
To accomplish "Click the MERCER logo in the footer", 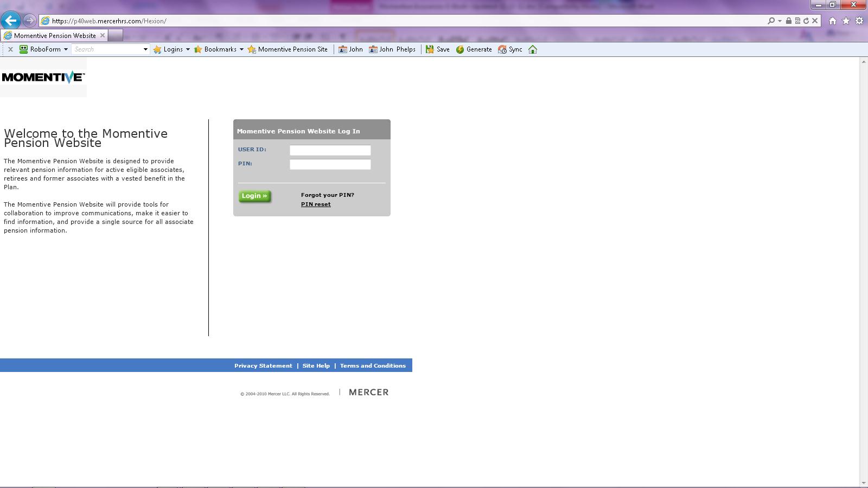I will tap(369, 392).
